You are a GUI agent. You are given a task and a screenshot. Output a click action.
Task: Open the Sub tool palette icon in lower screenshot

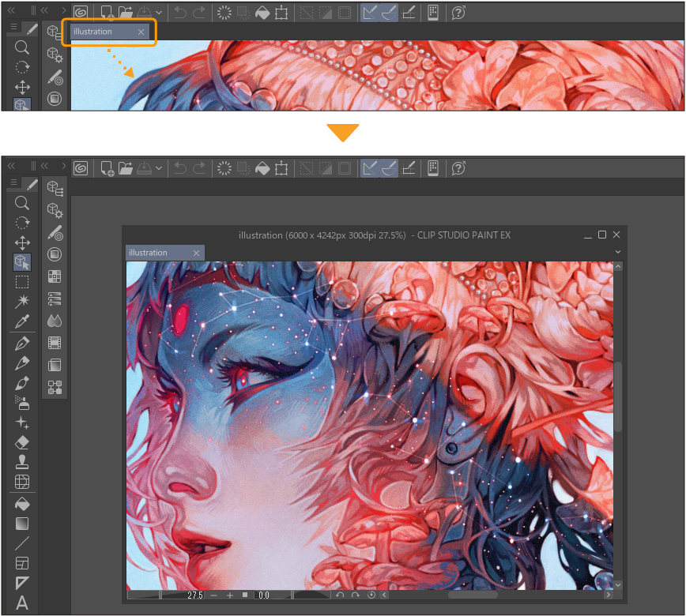point(55,187)
